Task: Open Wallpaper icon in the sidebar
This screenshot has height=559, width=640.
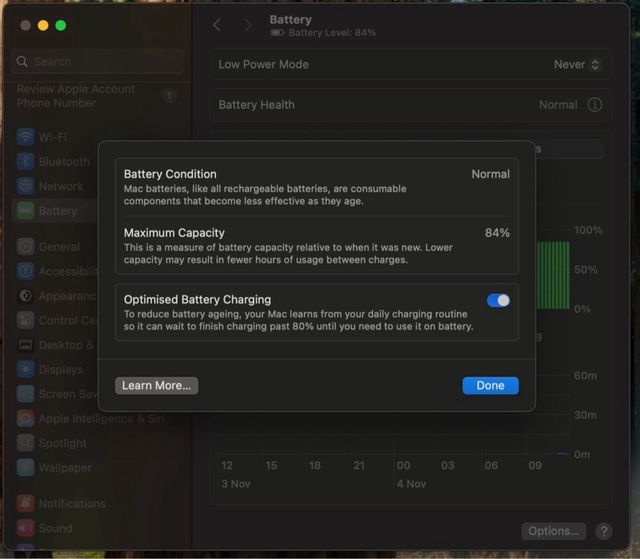Action: point(25,468)
